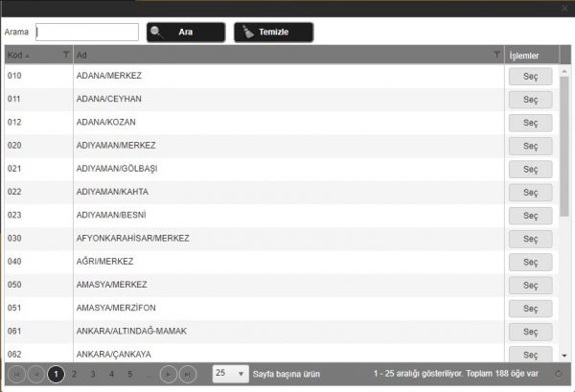Go to the next page arrow

coord(169,374)
